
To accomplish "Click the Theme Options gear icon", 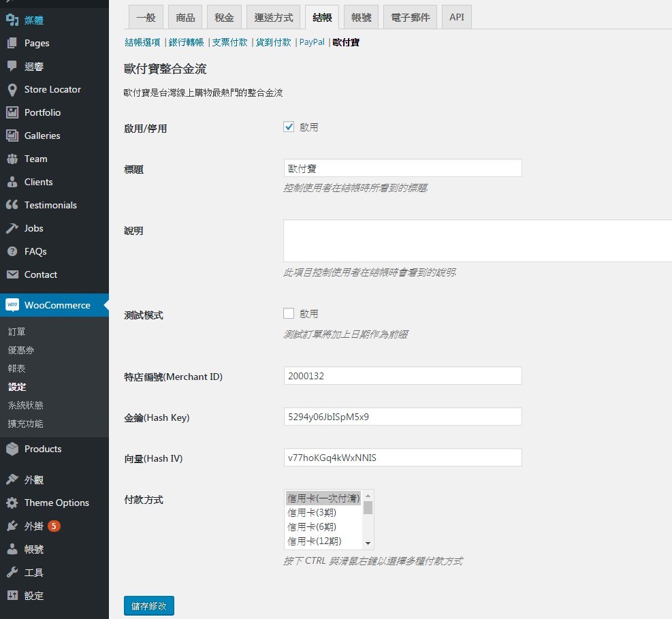I will click(x=12, y=503).
